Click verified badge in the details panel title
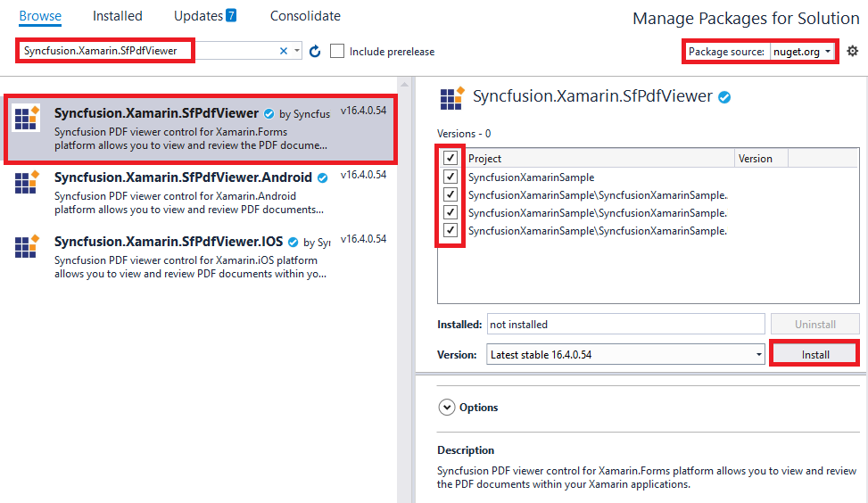868x503 pixels. tap(724, 97)
